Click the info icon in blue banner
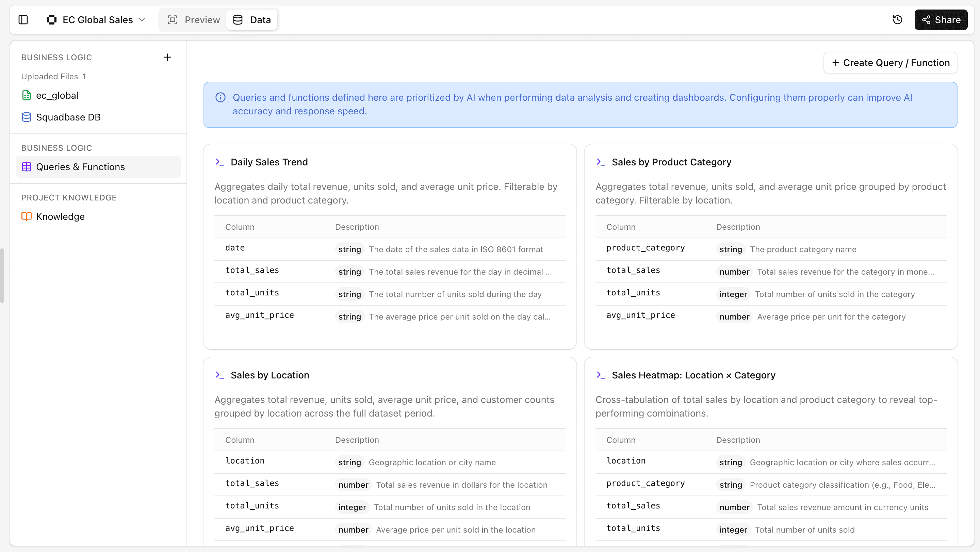 pos(220,98)
